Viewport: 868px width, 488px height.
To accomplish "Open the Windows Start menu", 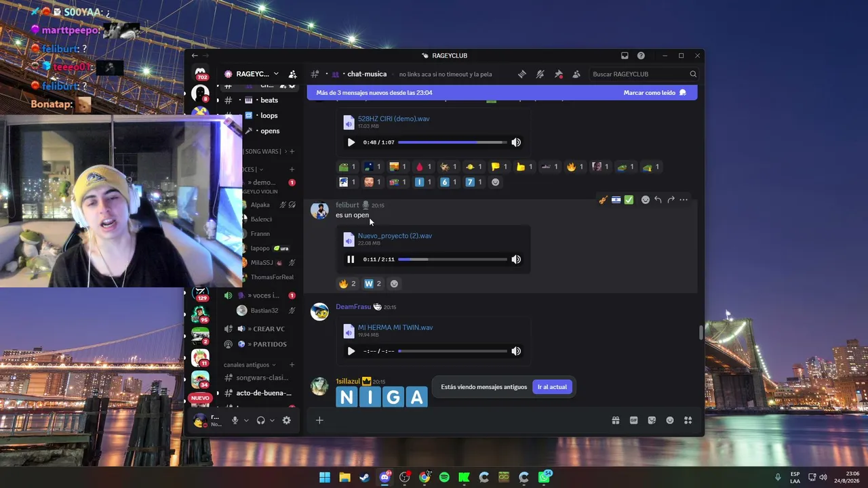I will coord(325,477).
